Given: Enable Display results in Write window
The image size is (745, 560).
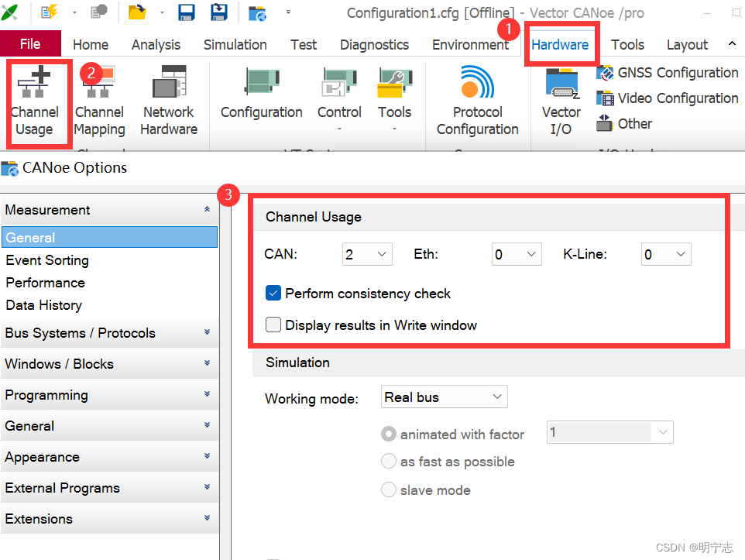Looking at the screenshot, I should click(273, 325).
